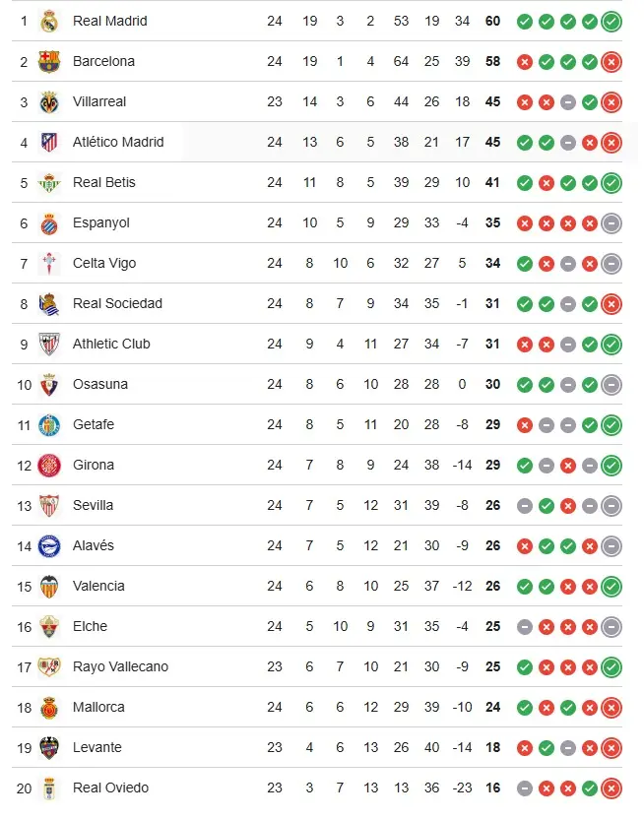The image size is (644, 819).
Task: Open the Girona team link
Action: click(x=94, y=465)
